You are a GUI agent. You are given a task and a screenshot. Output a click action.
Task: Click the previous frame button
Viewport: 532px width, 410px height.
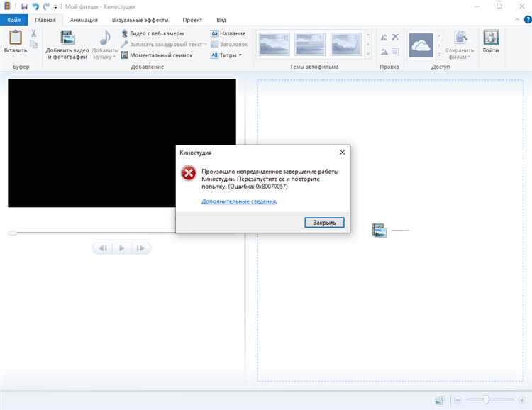pyautogui.click(x=103, y=248)
